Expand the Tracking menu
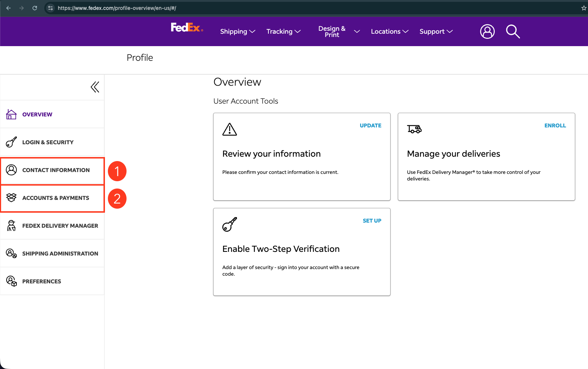 click(283, 31)
